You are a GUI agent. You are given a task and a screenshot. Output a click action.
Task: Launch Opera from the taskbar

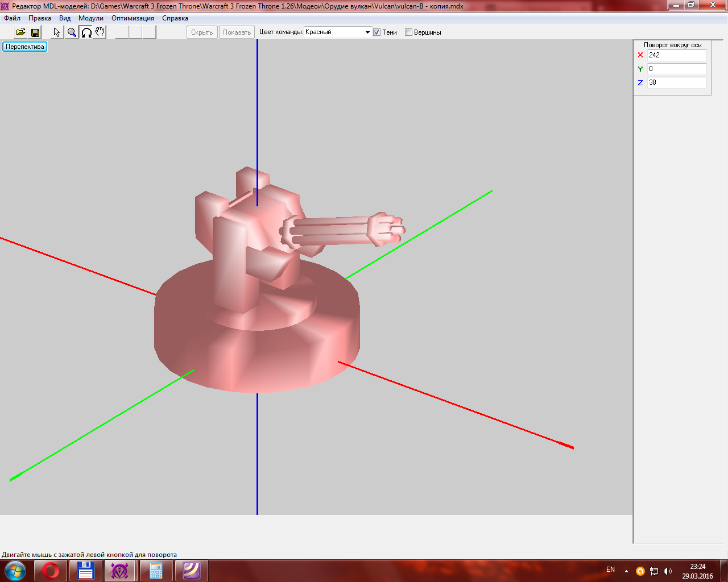(x=51, y=570)
